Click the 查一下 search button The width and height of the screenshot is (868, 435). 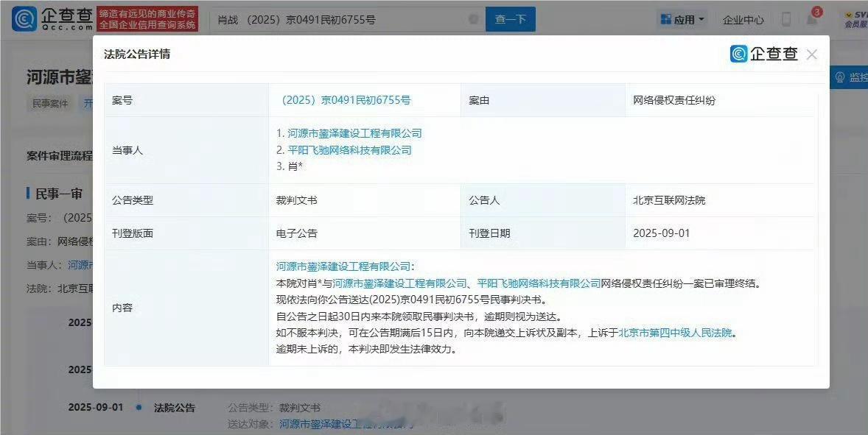tap(511, 19)
